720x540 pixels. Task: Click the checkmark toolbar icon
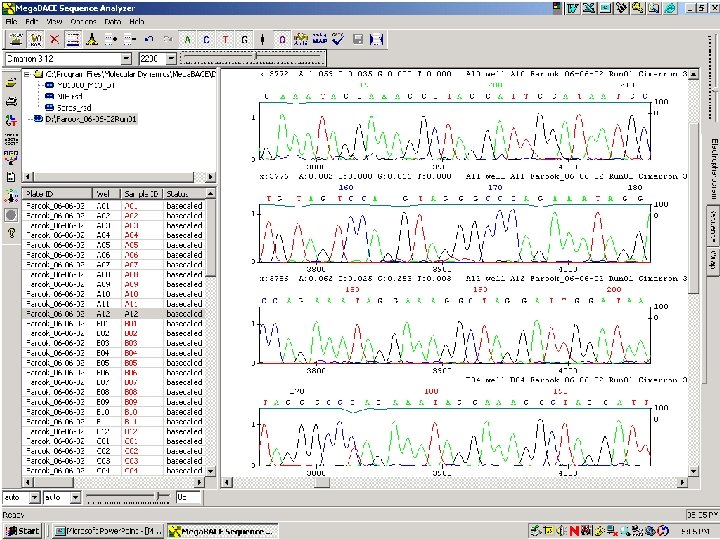coord(337,39)
